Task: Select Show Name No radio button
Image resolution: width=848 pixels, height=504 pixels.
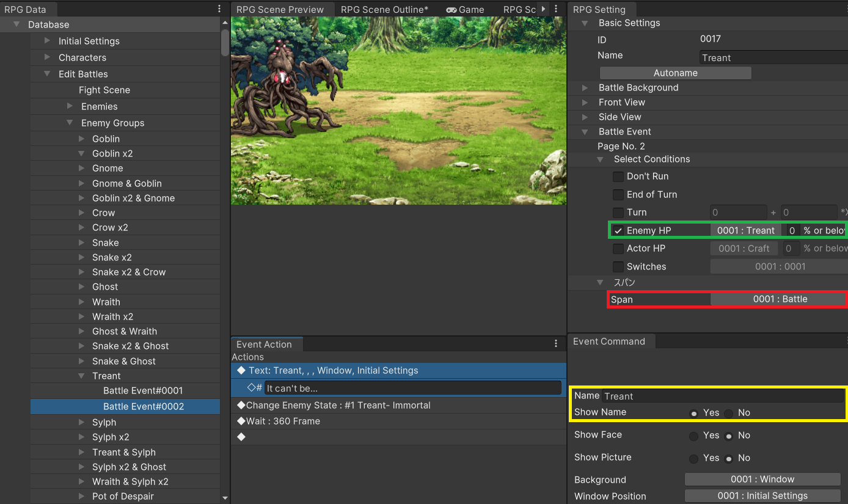Action: (x=728, y=414)
